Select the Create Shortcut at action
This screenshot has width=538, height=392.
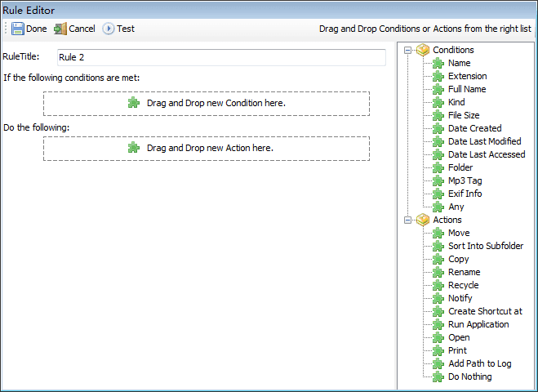click(x=485, y=311)
